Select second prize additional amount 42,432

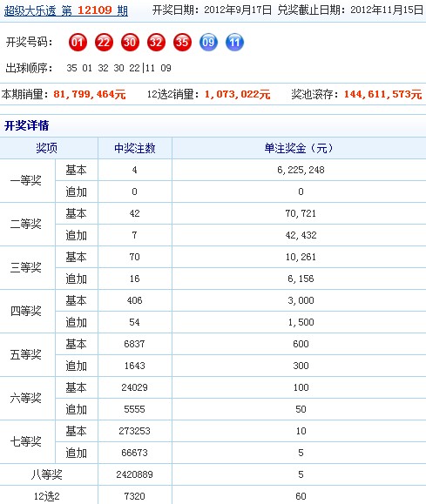301,235
